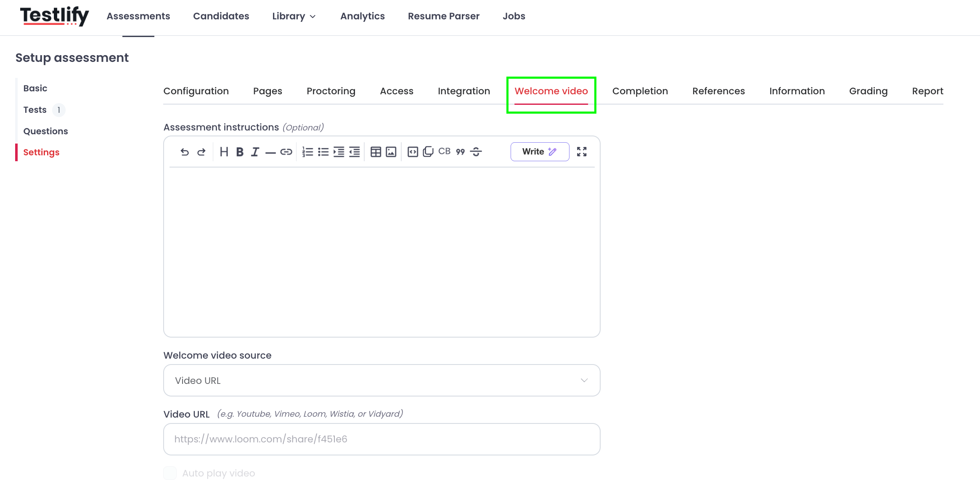Switch to the Proctoring tab

[331, 91]
